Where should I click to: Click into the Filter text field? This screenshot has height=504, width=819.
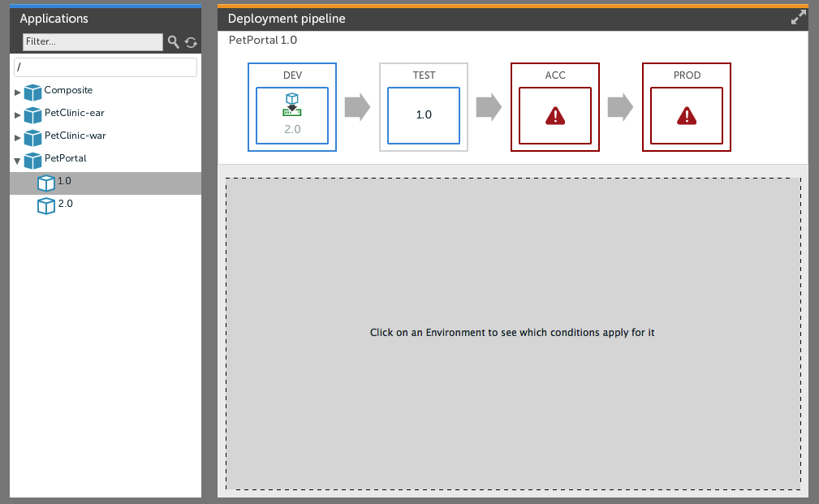(x=92, y=41)
